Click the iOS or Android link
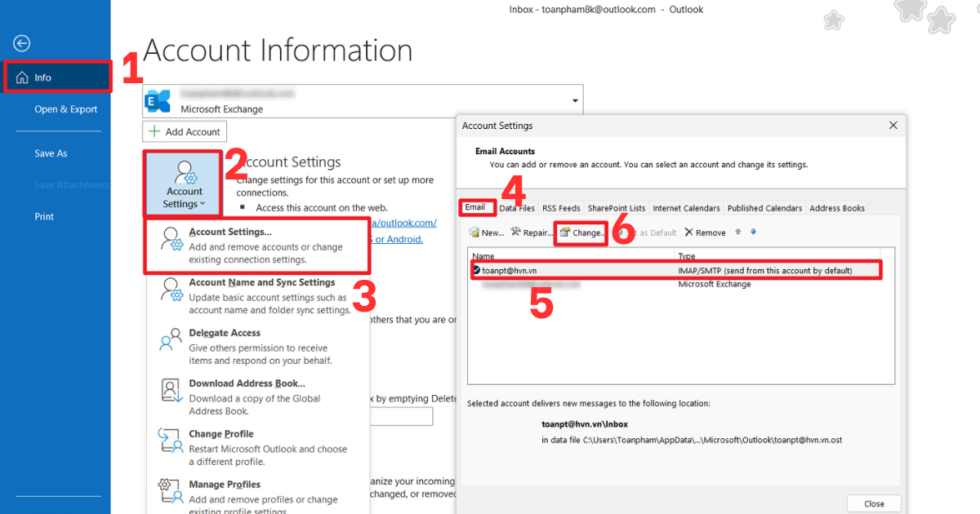980x514 pixels. tap(396, 239)
